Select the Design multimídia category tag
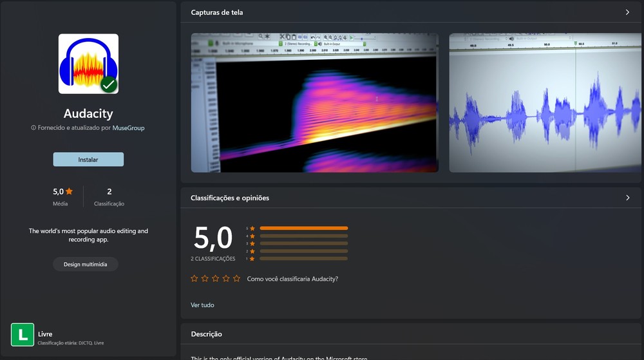This screenshot has height=360, width=644. (x=86, y=264)
